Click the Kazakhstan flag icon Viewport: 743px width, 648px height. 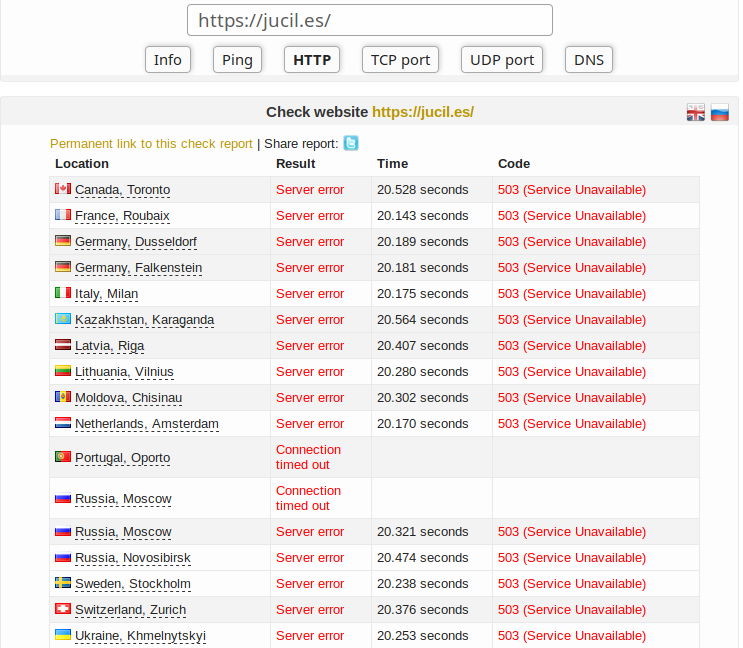click(x=63, y=319)
